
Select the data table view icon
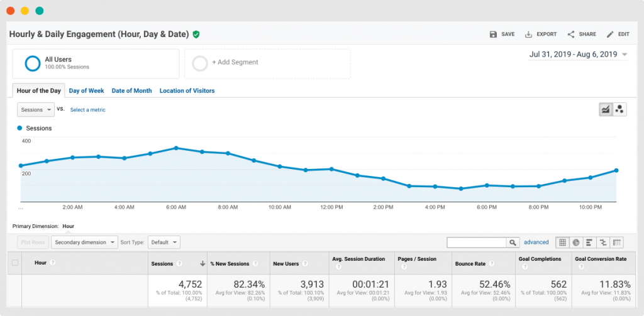tap(562, 242)
